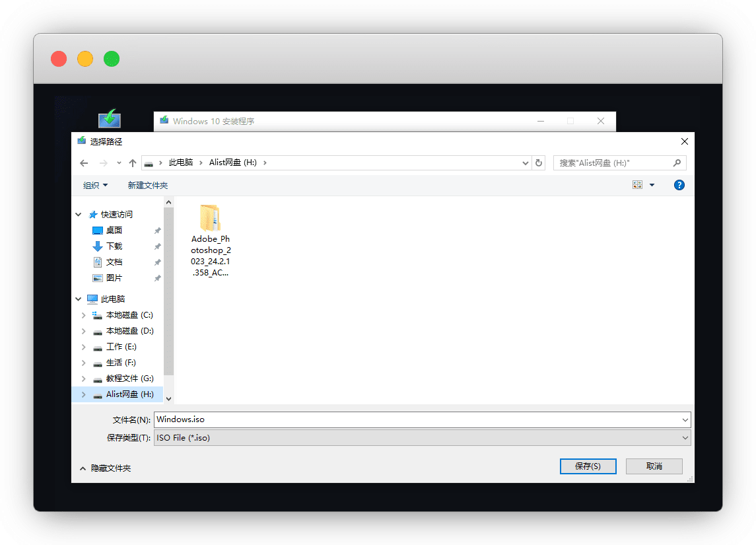The width and height of the screenshot is (756, 545).
Task: Click the green macOS zoom button
Action: (112, 59)
